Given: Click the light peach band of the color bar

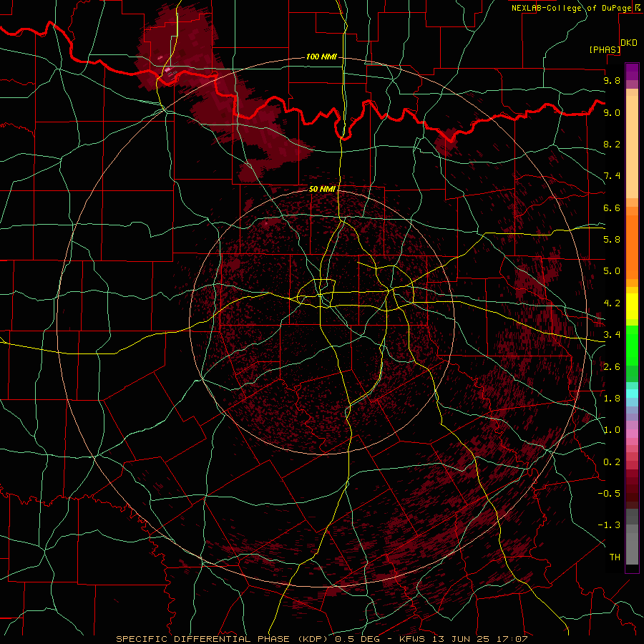Looking at the screenshot, I should [x=632, y=147].
